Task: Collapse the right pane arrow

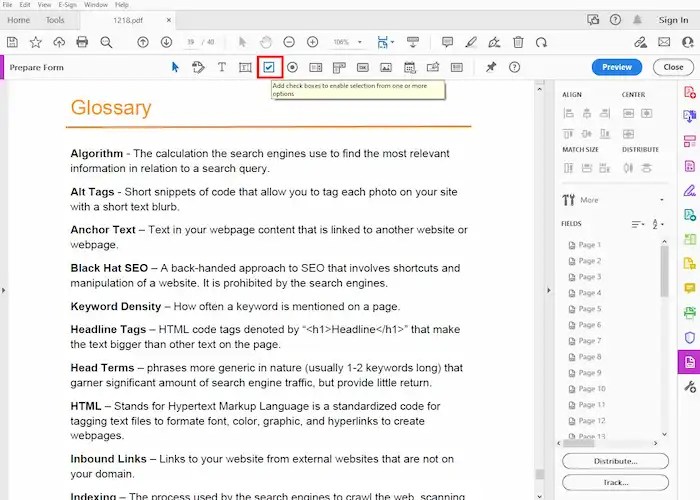Action: click(549, 290)
